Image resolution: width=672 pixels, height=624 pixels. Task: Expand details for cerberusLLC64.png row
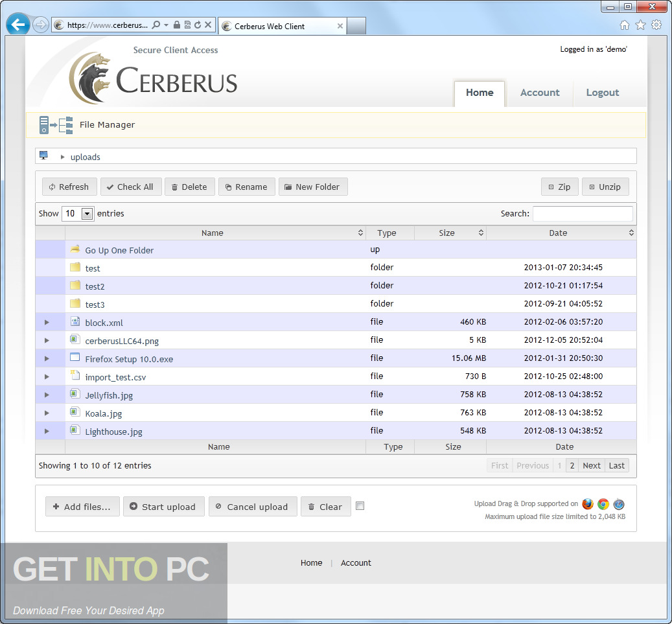point(47,340)
